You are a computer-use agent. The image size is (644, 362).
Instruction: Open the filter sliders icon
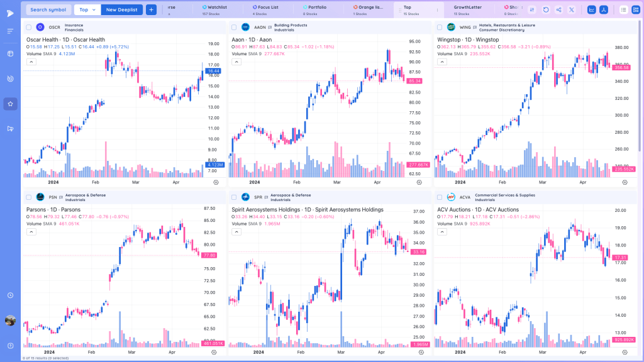[532, 10]
